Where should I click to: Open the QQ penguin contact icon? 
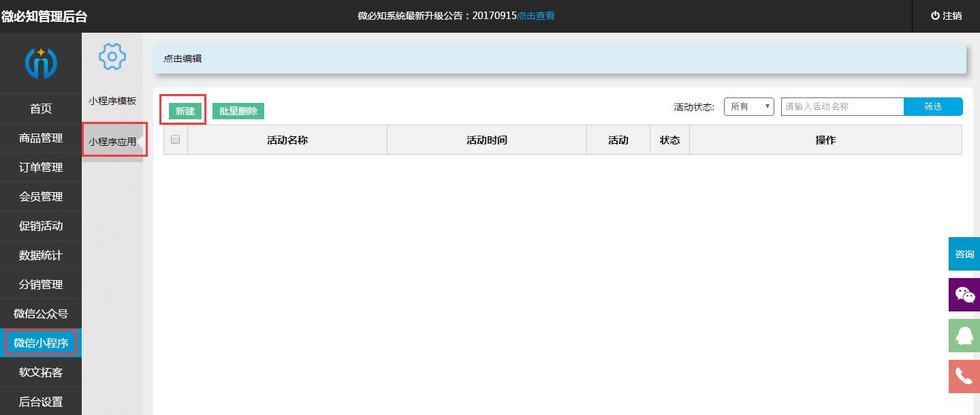tap(964, 336)
